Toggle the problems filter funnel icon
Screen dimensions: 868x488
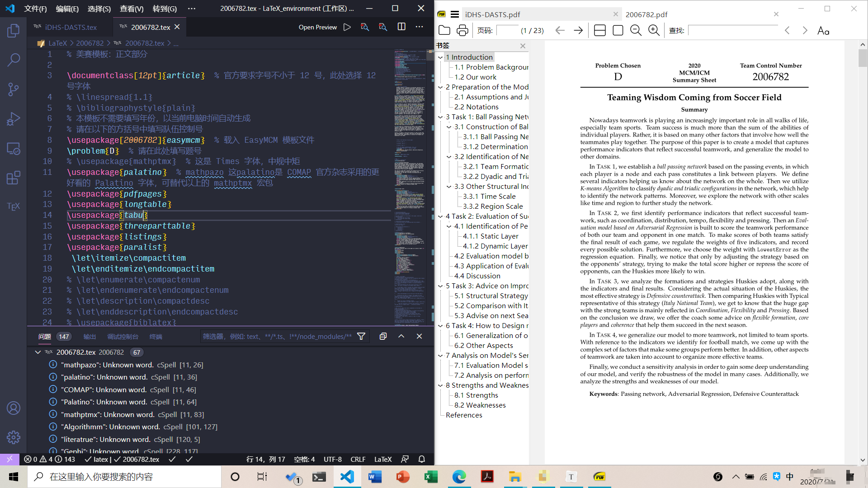pyautogui.click(x=361, y=336)
